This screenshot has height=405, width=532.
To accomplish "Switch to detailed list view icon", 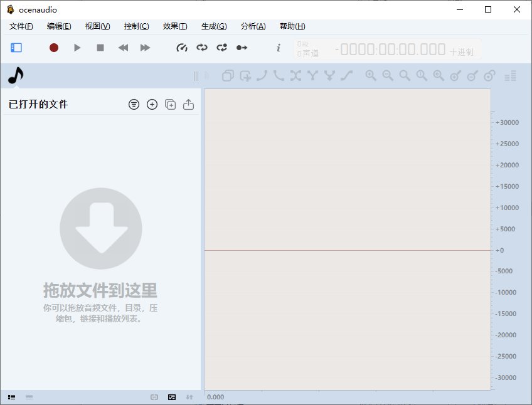I will [11, 397].
